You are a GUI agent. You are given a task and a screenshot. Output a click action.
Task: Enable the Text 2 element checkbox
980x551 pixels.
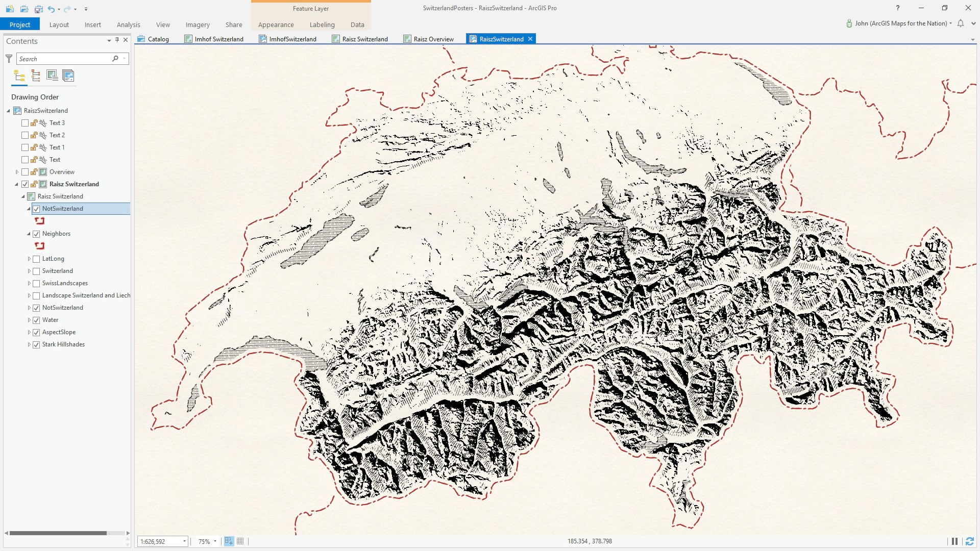(x=25, y=135)
